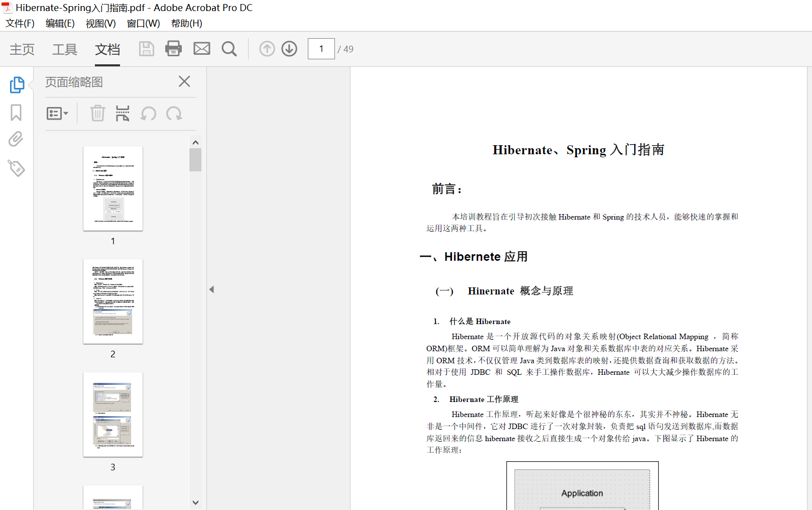Delete selected page trash icon

pos(97,113)
